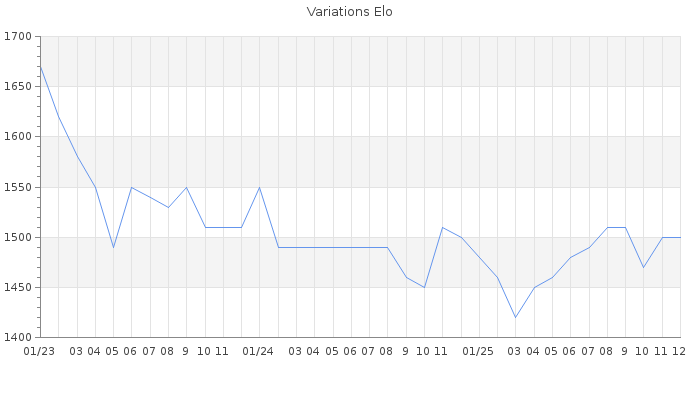Click the 1700 y-axis label
700x400 pixels.
18,37
